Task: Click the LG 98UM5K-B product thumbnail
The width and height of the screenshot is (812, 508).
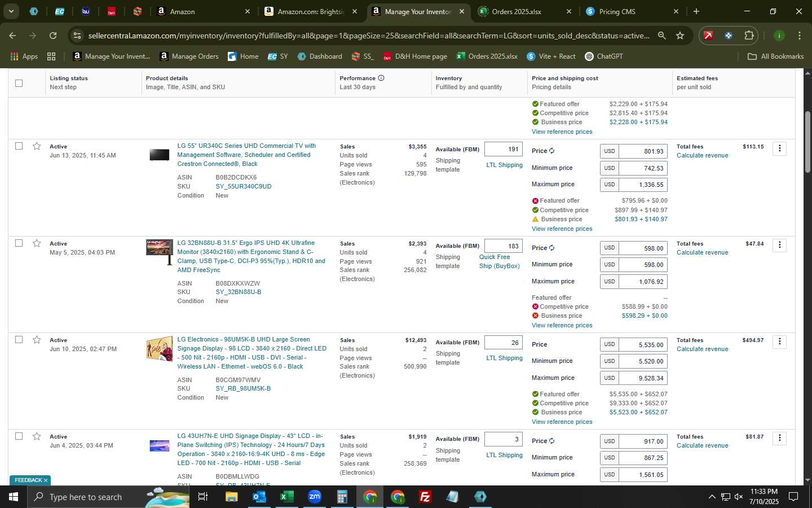Action: 159,349
